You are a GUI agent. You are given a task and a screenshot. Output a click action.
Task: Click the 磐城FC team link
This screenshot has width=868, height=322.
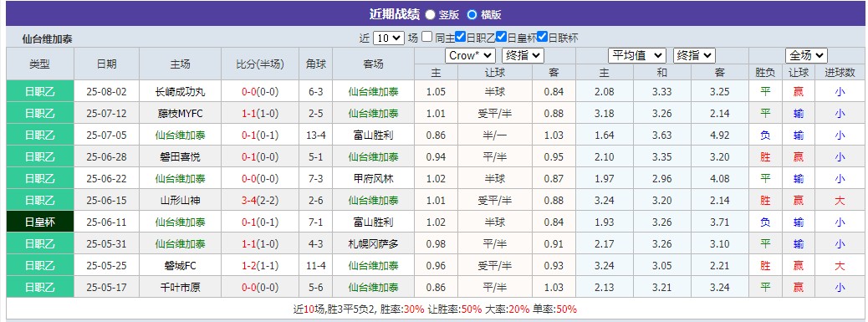click(x=180, y=266)
